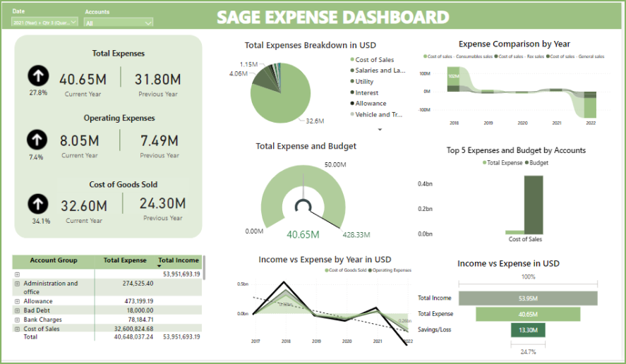Select Allowance legend entry in pie chart
Image resolution: width=626 pixels, height=364 pixels.
[x=368, y=104]
